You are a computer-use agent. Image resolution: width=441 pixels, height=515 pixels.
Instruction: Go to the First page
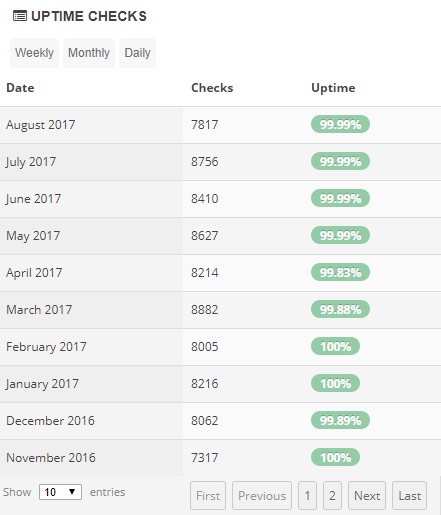click(x=208, y=496)
